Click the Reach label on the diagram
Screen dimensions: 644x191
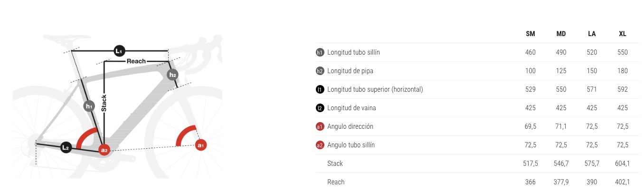136,61
